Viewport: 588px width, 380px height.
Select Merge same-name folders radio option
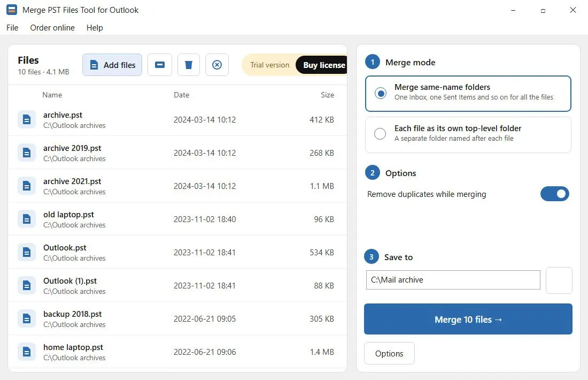point(468,94)
